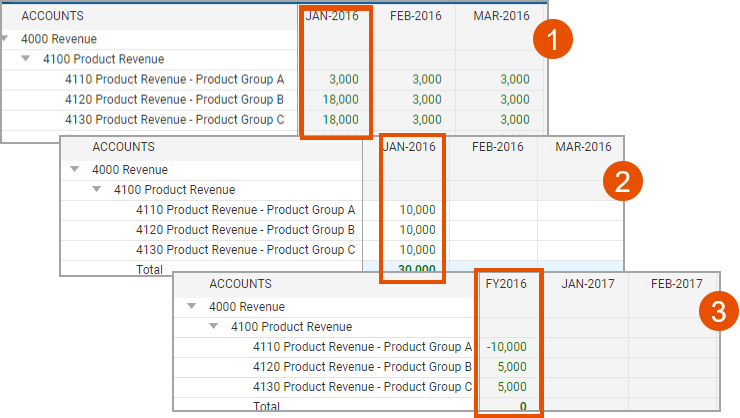Click the Total row label in second grid

coord(150,269)
